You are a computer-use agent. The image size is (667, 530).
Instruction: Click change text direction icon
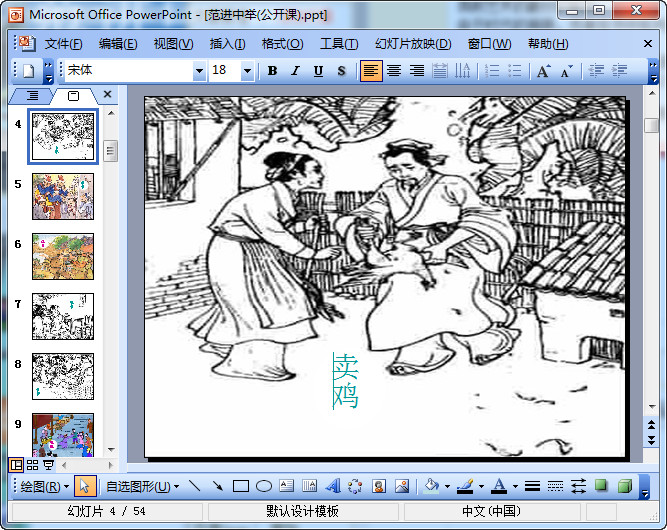pos(462,71)
